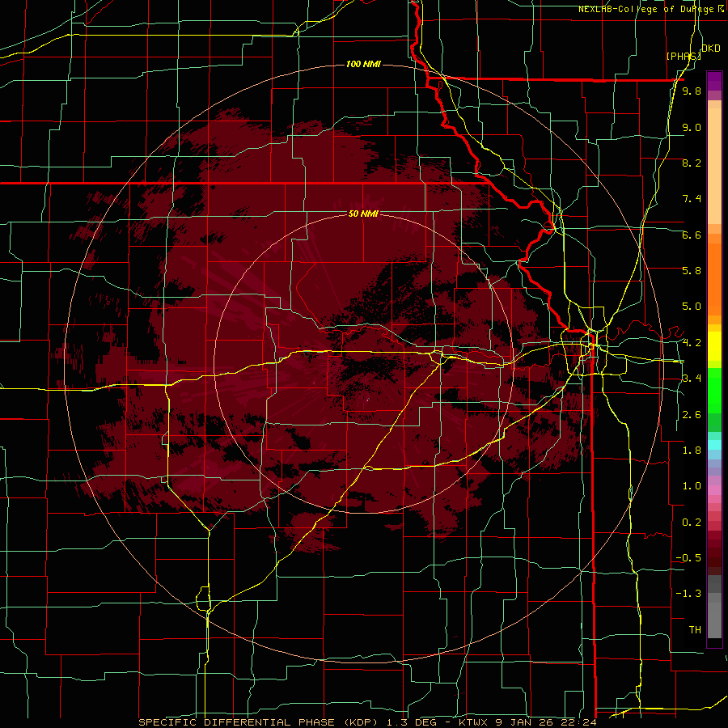The image size is (728, 728).
Task: Click the 1.8 value on the color scale
Action: point(692,451)
